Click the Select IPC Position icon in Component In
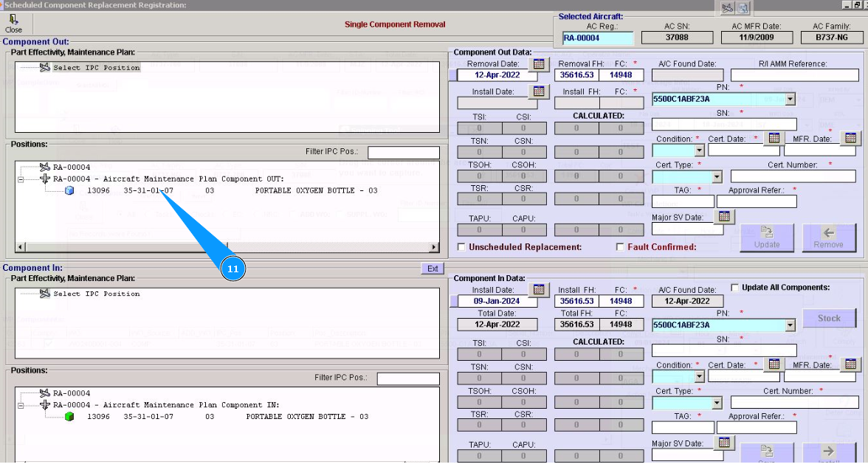 coord(45,294)
